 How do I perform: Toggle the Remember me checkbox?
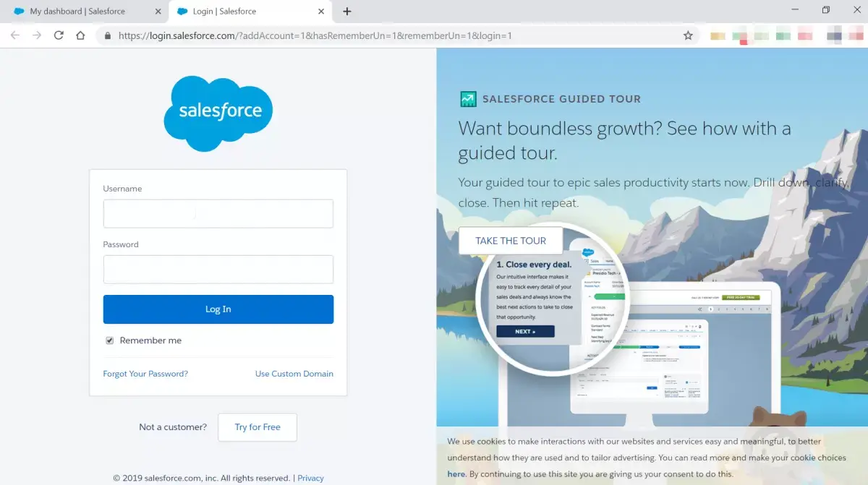pos(110,340)
